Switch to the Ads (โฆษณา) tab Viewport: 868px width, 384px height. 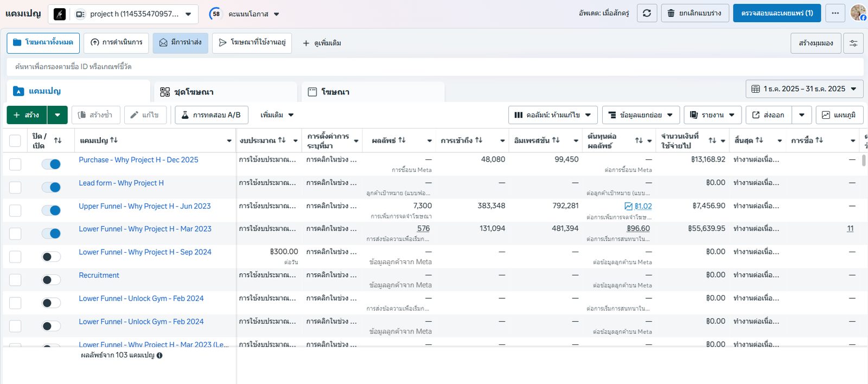373,92
